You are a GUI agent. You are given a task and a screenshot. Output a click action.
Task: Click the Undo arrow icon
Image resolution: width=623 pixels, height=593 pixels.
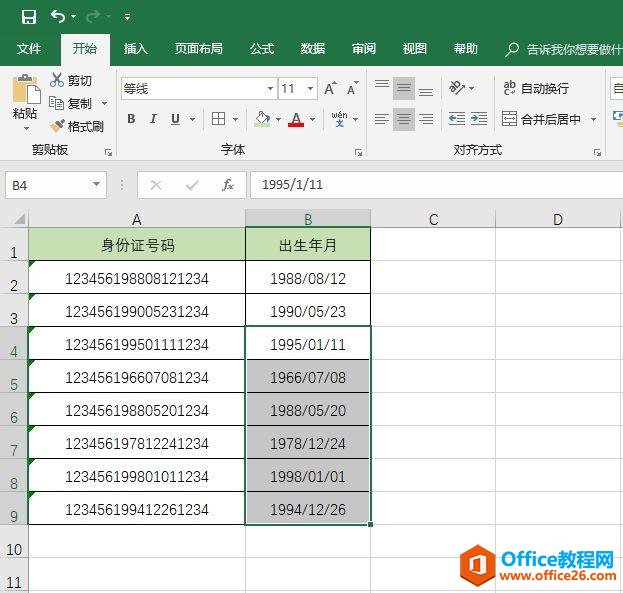coord(58,17)
